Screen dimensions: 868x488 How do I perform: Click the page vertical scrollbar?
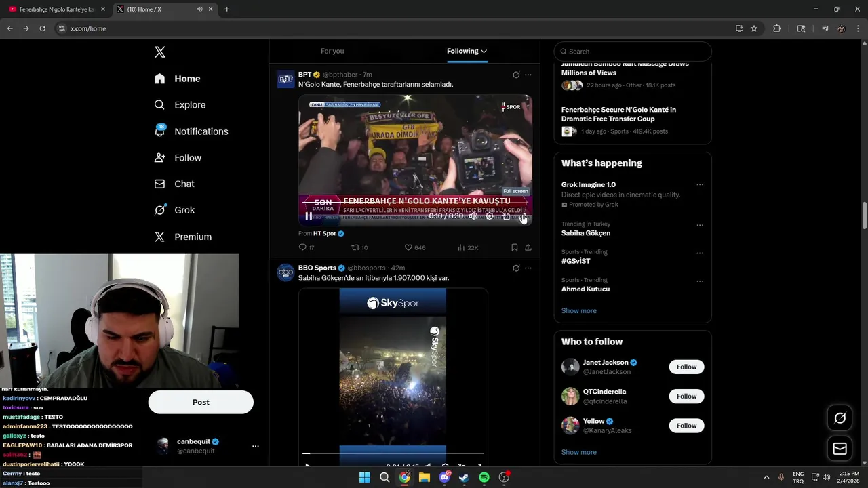pyautogui.click(x=864, y=216)
